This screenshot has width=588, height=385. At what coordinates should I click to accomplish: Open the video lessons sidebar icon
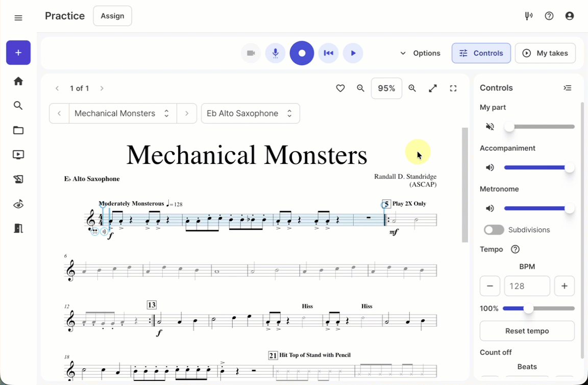18,155
